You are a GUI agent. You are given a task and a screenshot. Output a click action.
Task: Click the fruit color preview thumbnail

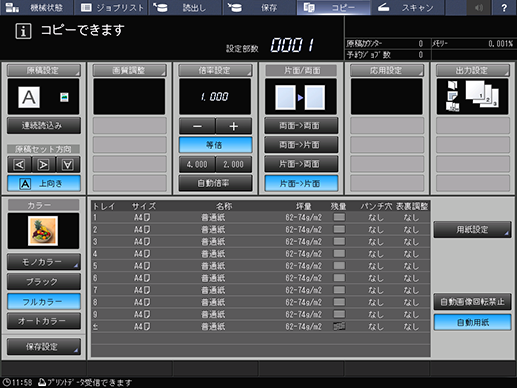coord(43,231)
